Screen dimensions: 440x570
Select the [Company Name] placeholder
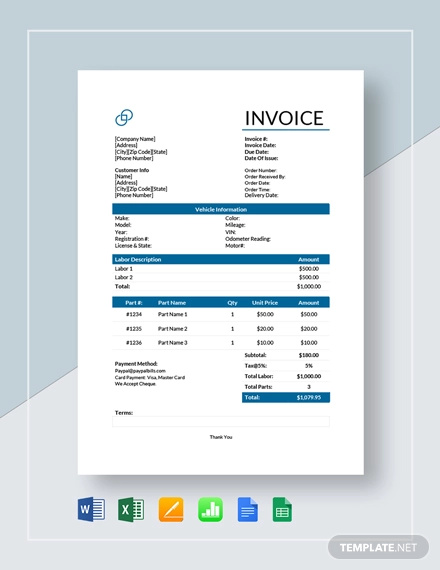(x=135, y=139)
